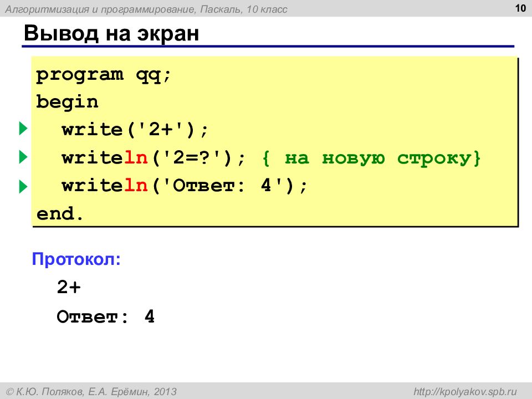The height and width of the screenshot is (399, 532).
Task: Select the 'end.' code line
Action: point(60,213)
